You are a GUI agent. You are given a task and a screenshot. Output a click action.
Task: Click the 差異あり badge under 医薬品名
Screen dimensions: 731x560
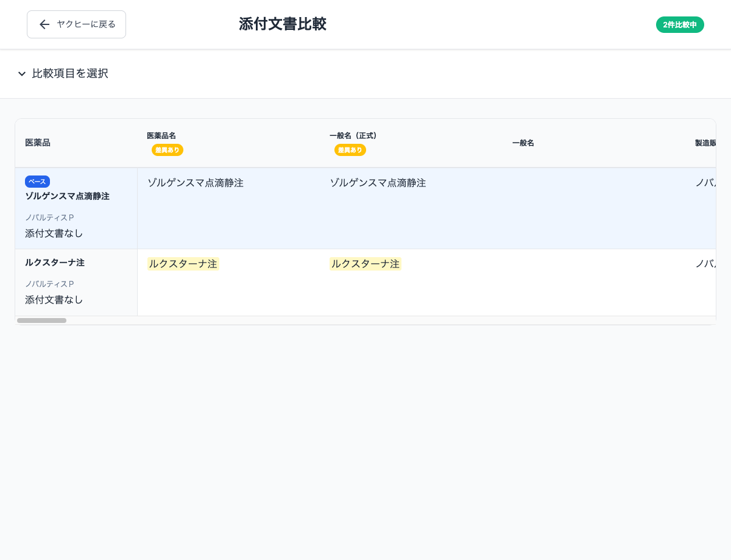(168, 150)
